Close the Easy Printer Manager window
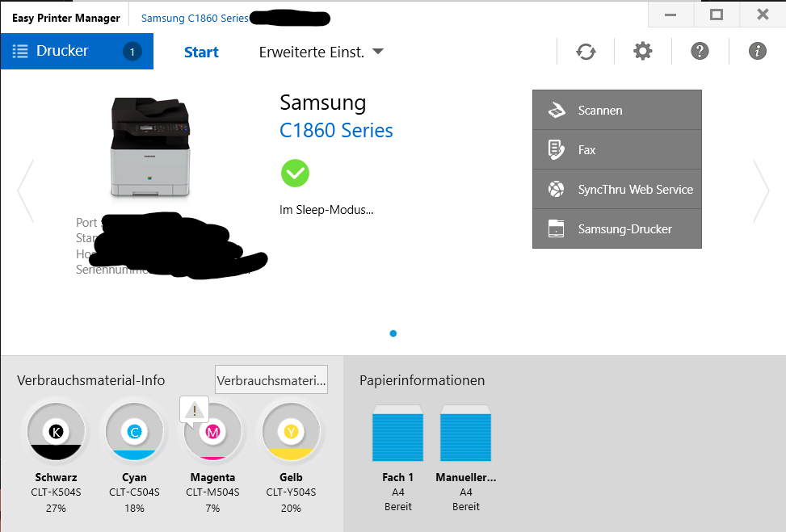786x532 pixels. click(763, 15)
